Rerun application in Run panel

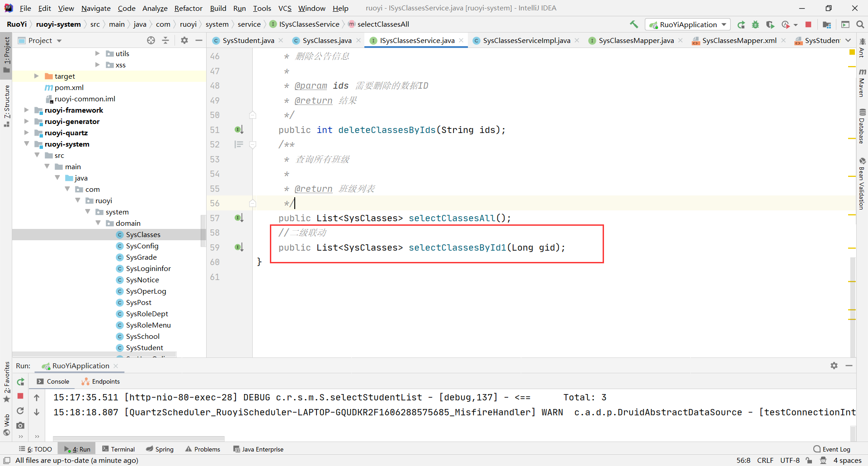pos(20,382)
